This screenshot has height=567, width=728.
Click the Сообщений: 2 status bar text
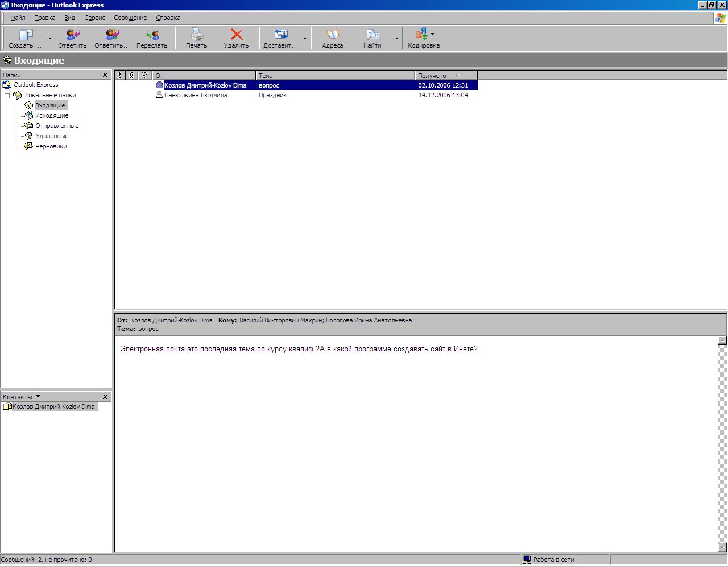[x=46, y=560]
